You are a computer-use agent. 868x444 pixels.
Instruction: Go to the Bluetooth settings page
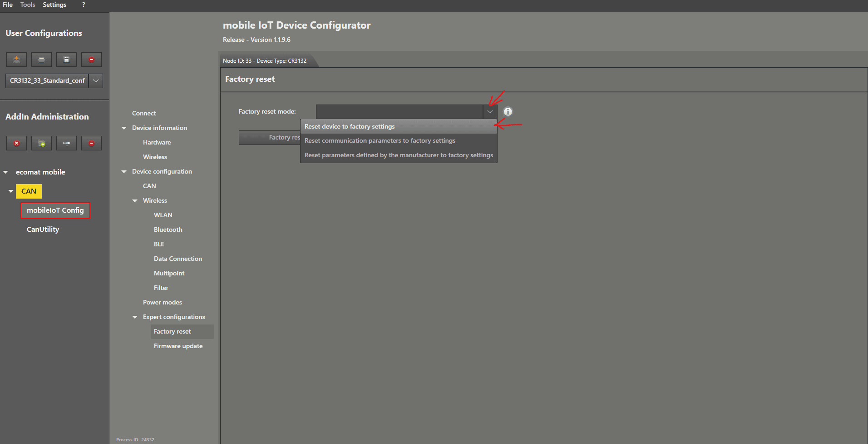click(x=168, y=229)
